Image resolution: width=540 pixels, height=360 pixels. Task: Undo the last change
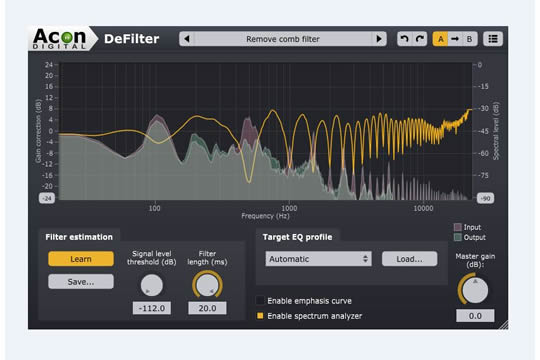tap(405, 39)
